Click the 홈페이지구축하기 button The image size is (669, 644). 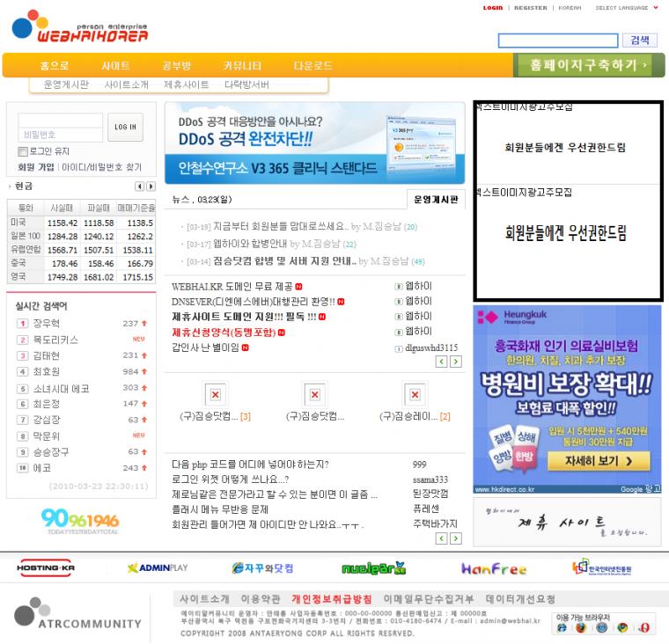click(588, 65)
